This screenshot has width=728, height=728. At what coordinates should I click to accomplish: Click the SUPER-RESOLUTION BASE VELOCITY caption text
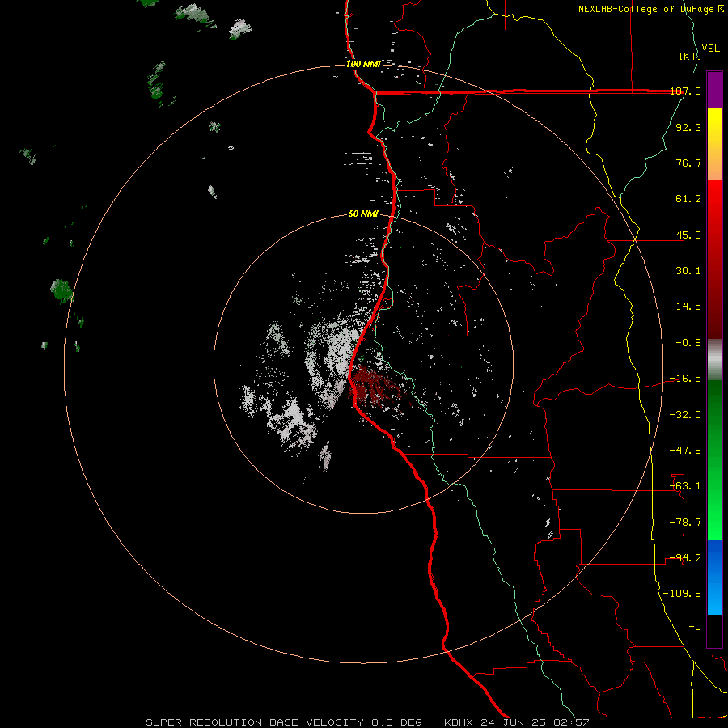coord(255,722)
